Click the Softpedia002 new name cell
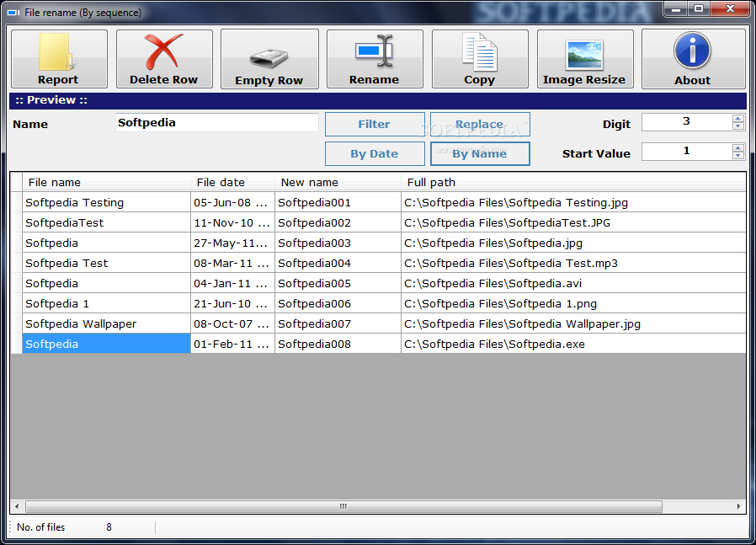 (x=338, y=223)
